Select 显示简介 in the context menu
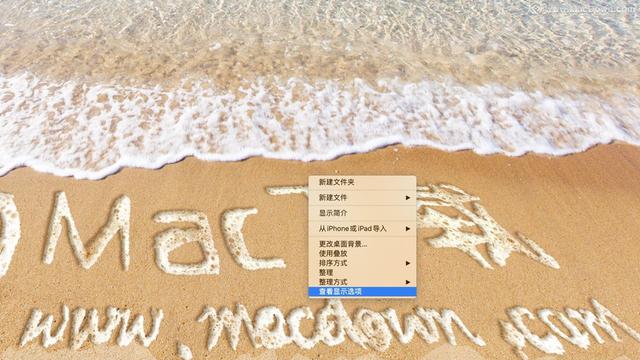 tap(362, 213)
